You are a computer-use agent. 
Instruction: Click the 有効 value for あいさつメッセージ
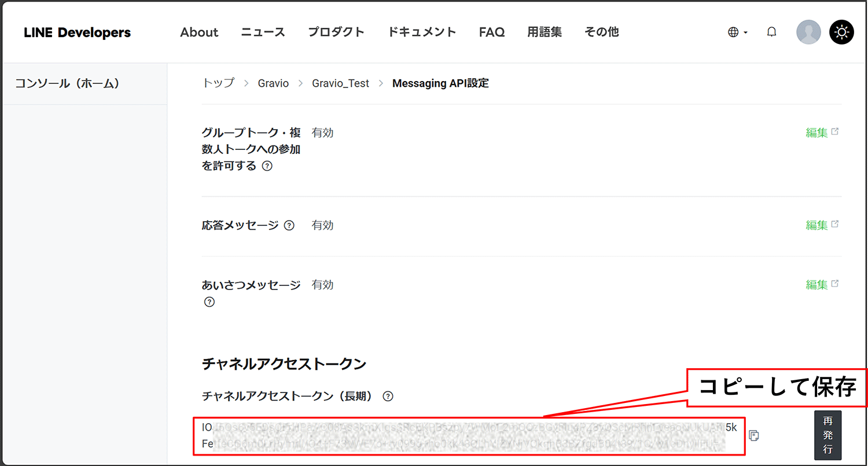pos(322,285)
